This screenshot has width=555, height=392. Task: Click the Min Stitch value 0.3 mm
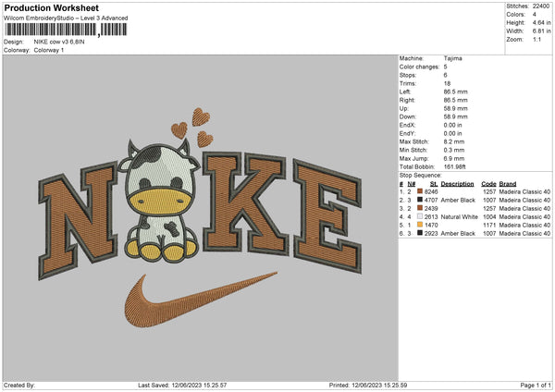click(454, 150)
